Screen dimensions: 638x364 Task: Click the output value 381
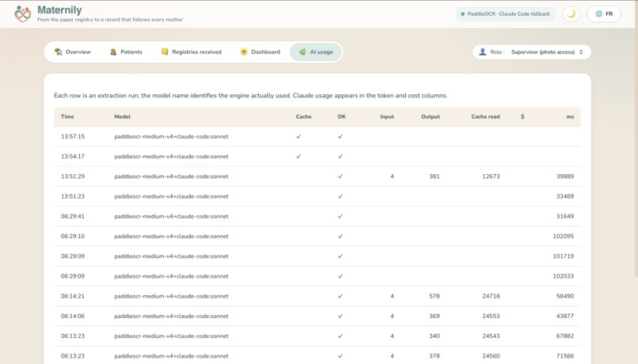434,176
